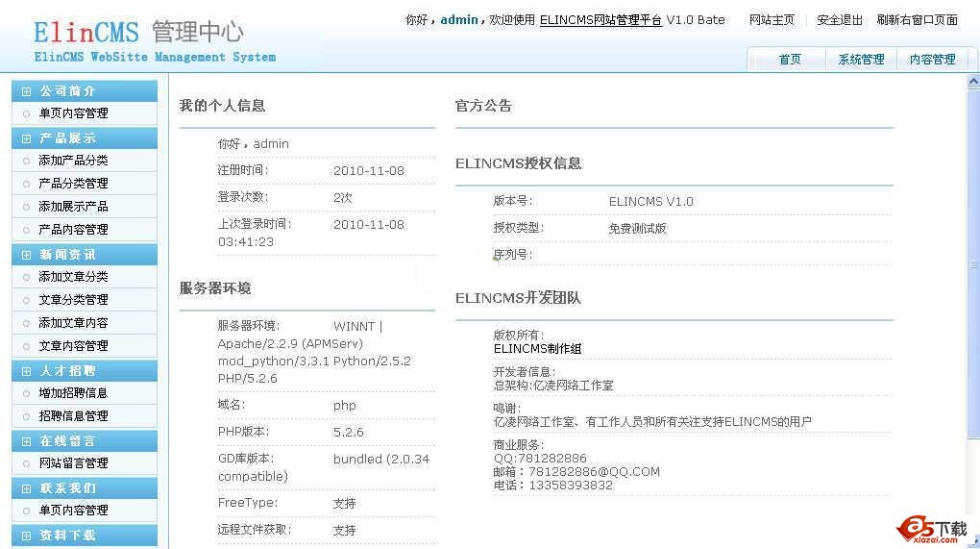Viewport: 980px width, 549px height.
Task: Open 单页内容管理 under 联系我们
Action: 73,511
